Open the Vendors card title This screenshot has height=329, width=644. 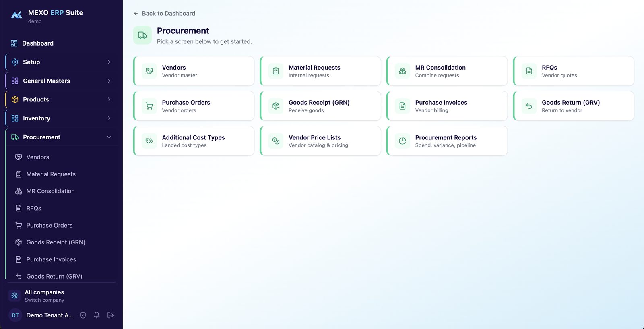point(174,68)
